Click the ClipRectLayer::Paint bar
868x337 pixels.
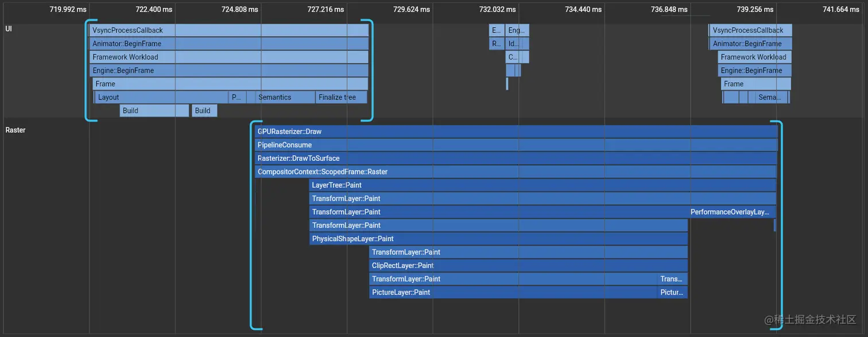click(x=401, y=265)
